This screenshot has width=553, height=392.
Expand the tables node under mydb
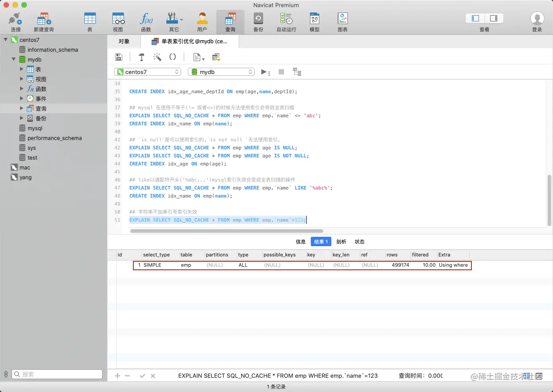pos(22,69)
